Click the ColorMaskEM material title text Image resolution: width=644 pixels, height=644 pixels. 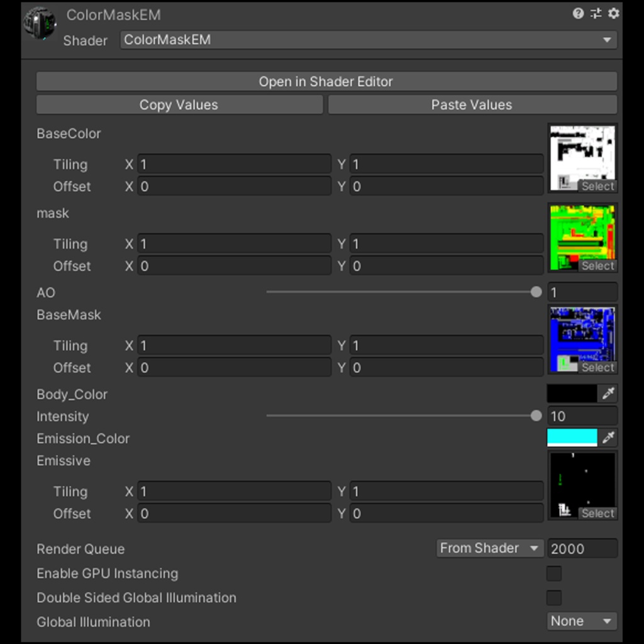tap(113, 15)
